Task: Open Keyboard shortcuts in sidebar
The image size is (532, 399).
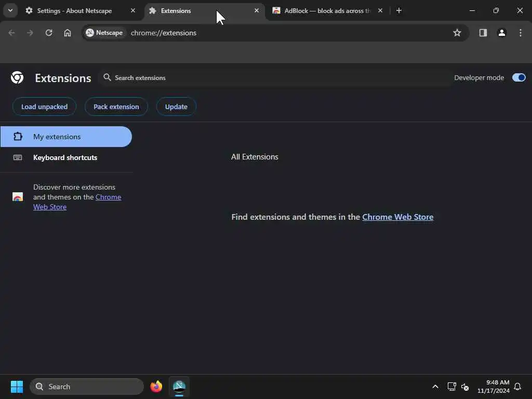Action: (66, 157)
